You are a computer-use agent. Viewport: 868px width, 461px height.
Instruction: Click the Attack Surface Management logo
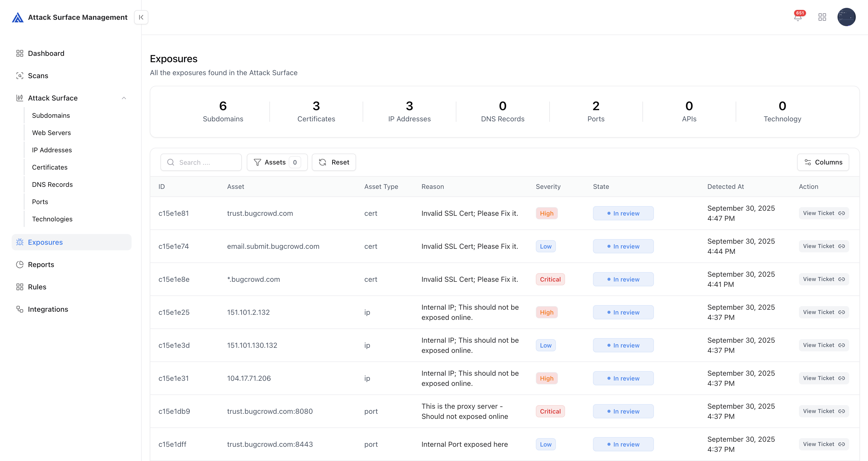[x=18, y=18]
